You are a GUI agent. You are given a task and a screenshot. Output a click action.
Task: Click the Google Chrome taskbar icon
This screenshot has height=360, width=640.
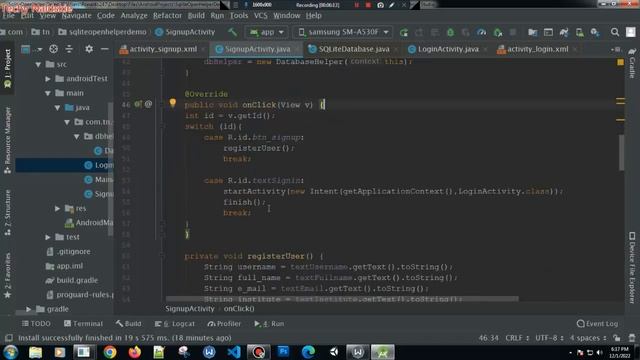109,352
